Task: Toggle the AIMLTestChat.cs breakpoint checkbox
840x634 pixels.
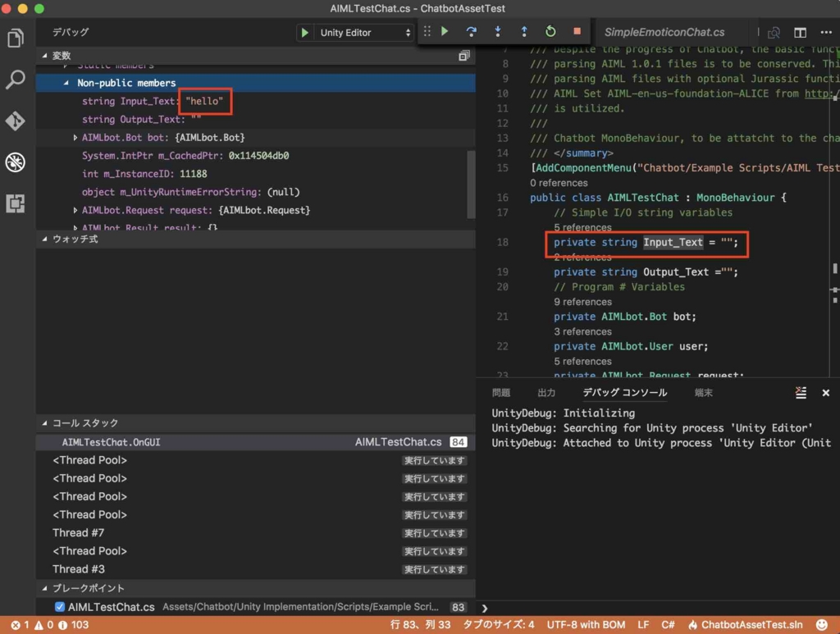Action: (x=59, y=607)
